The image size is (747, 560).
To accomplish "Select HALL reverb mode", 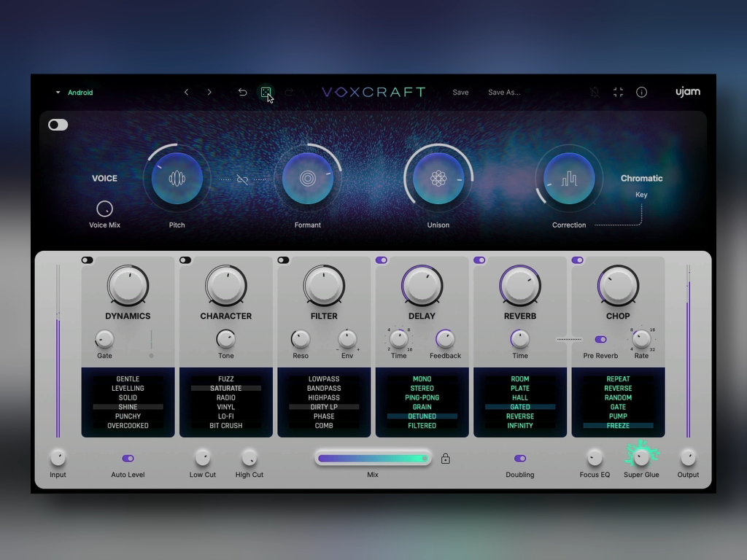I will click(x=520, y=397).
